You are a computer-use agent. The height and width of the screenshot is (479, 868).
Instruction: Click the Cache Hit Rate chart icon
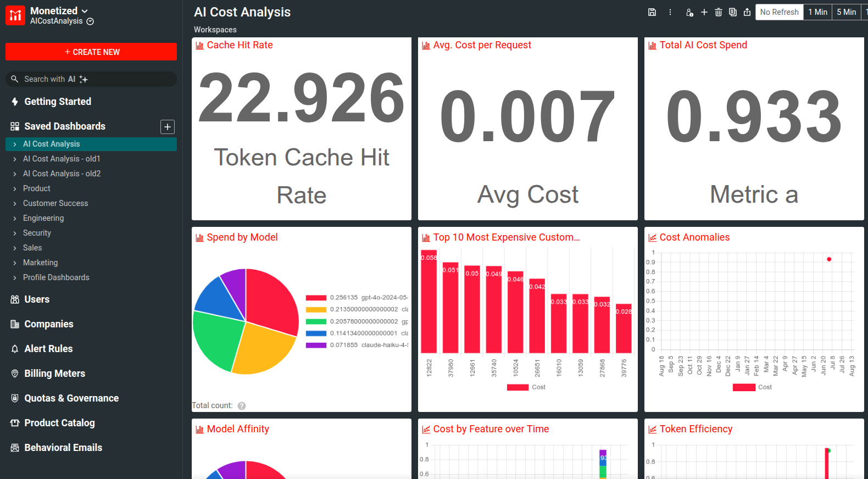[200, 46]
